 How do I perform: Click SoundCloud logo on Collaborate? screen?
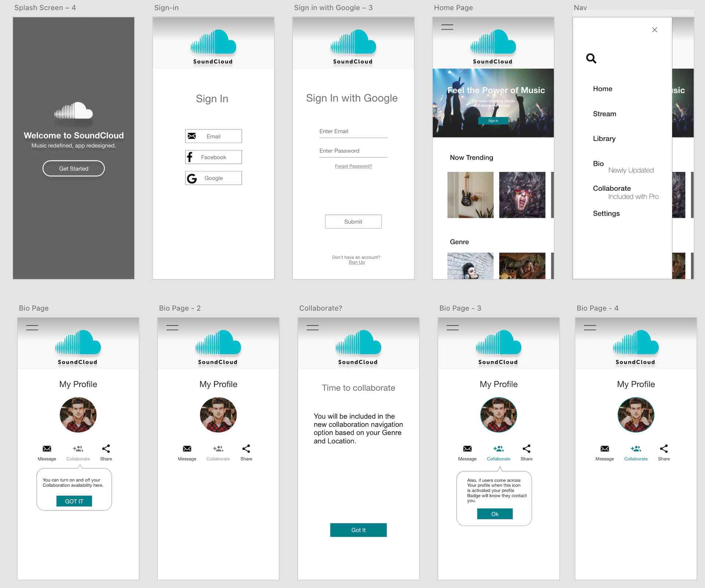point(358,347)
